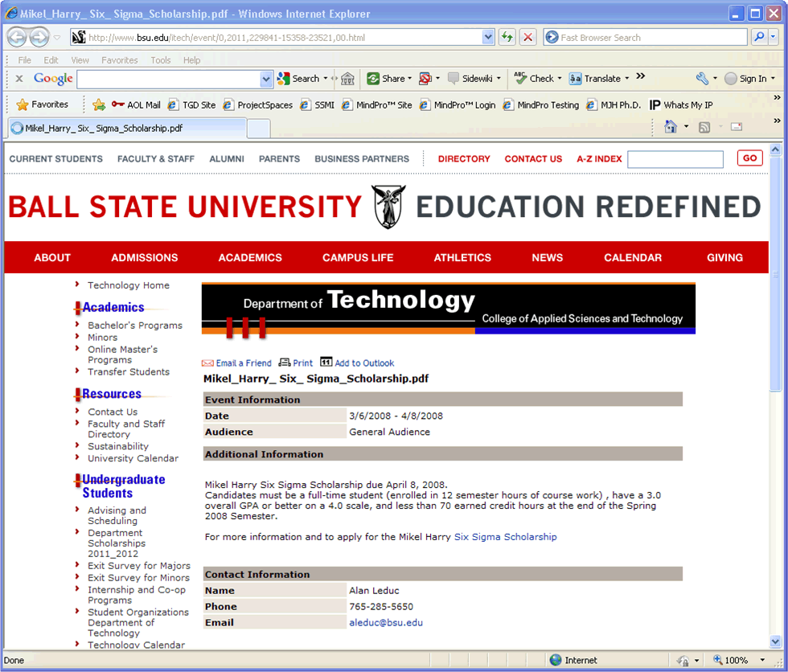Click the Refresh page icon
Image resolution: width=788 pixels, height=672 pixels.
point(507,37)
